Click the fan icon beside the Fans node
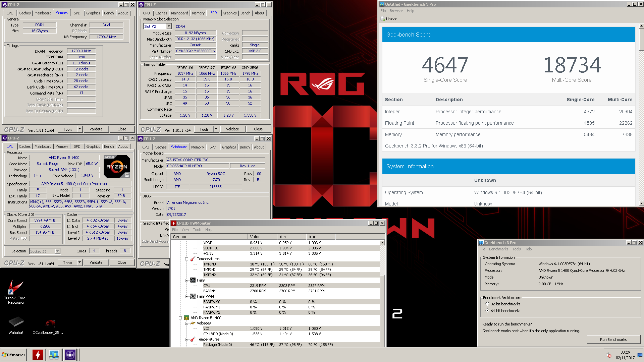This screenshot has height=362, width=644. (x=193, y=280)
